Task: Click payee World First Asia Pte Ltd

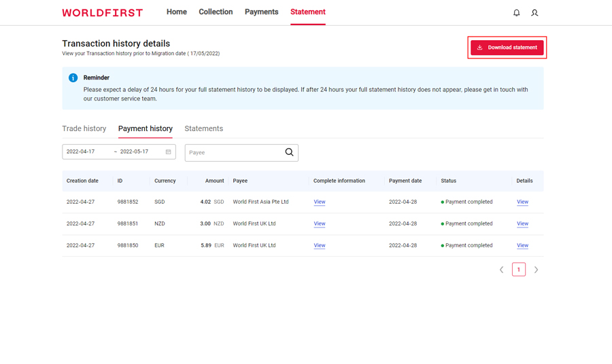Action: [x=260, y=202]
